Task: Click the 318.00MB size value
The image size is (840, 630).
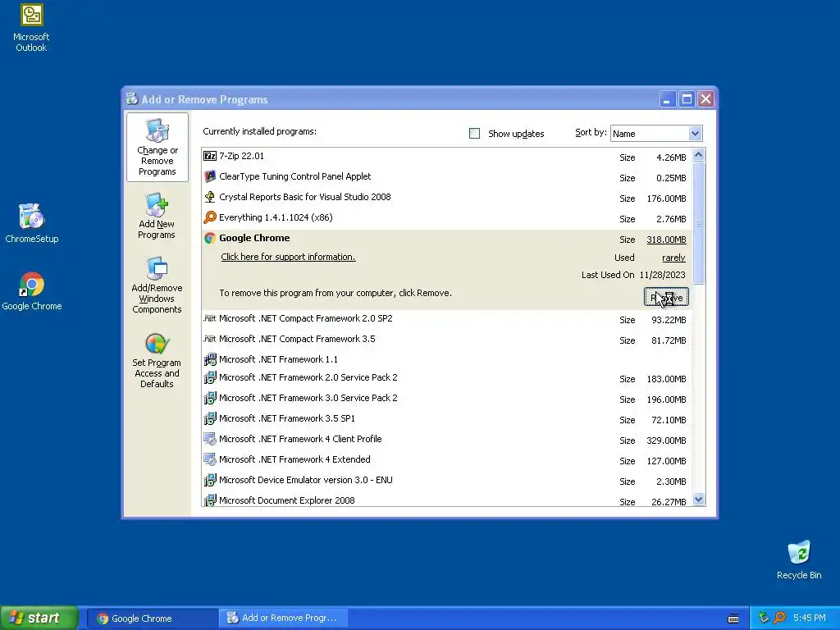Action: coord(666,240)
